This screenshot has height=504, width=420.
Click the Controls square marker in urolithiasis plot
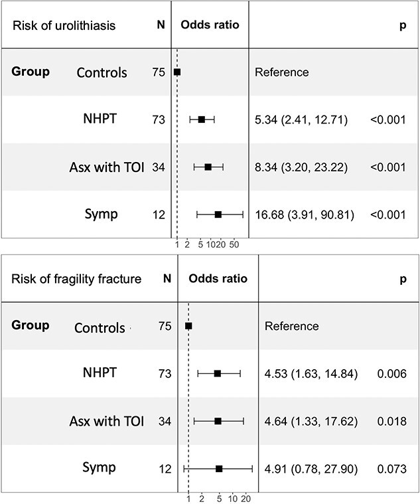click(177, 72)
